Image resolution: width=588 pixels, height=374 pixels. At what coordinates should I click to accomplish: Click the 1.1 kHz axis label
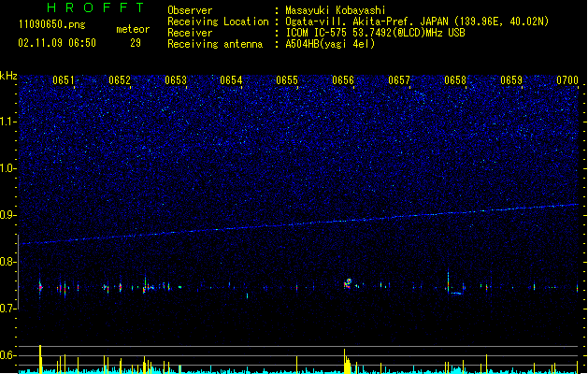(8, 122)
